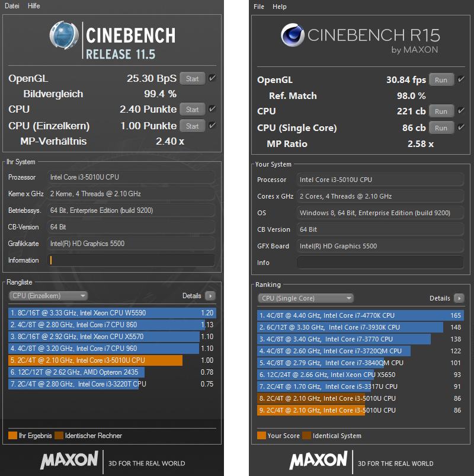The image size is (474, 476).
Task: Expand Rangliste Details arrow button
Action: click(210, 296)
